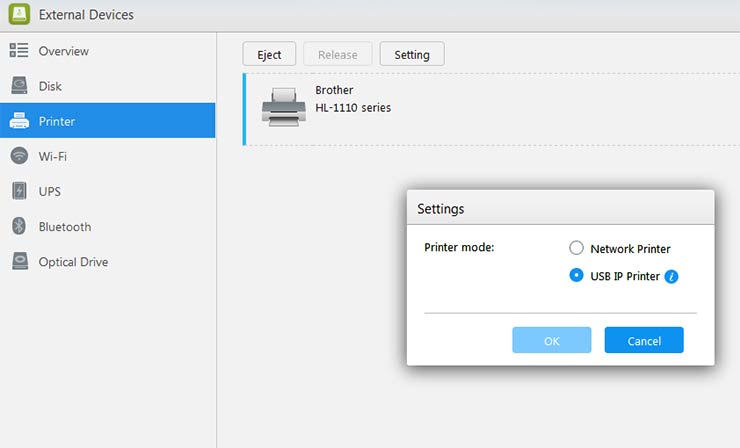Click the Bluetooth symbol icon in sidebar
Screen dimensions: 740x448
click(x=19, y=227)
